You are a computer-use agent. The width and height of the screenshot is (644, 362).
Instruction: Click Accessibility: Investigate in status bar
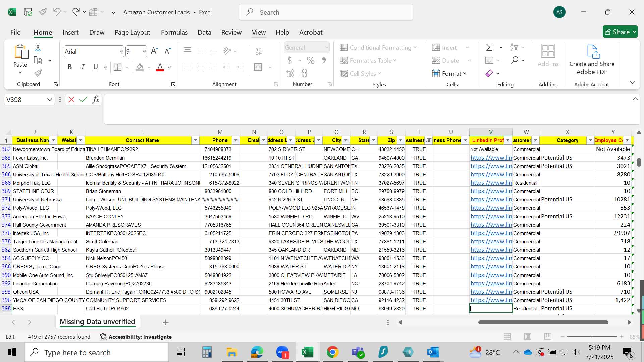pyautogui.click(x=136, y=337)
